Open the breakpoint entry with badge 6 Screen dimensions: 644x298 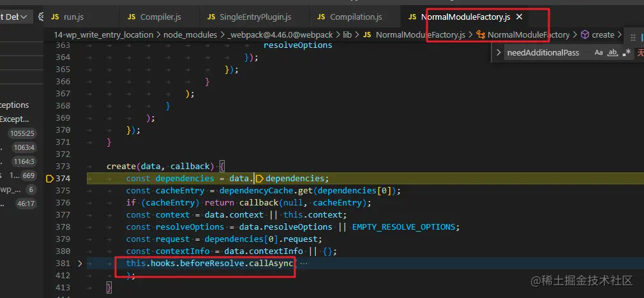(31, 190)
